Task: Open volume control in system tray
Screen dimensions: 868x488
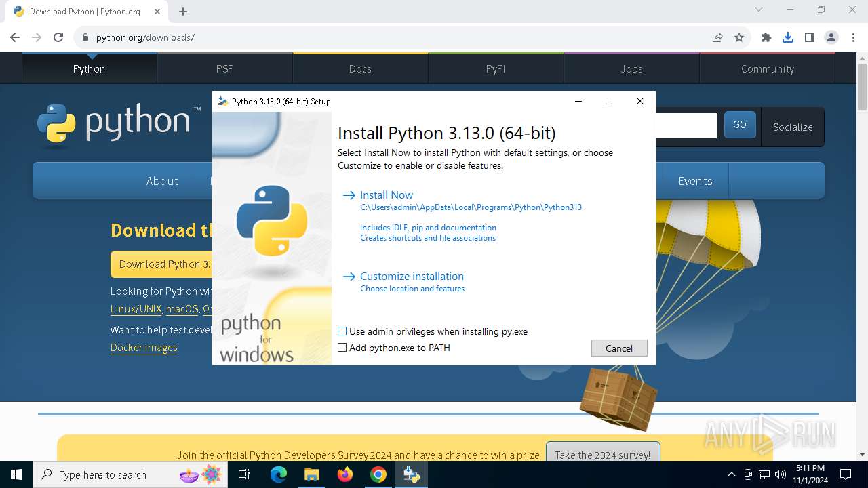Action: pos(780,474)
